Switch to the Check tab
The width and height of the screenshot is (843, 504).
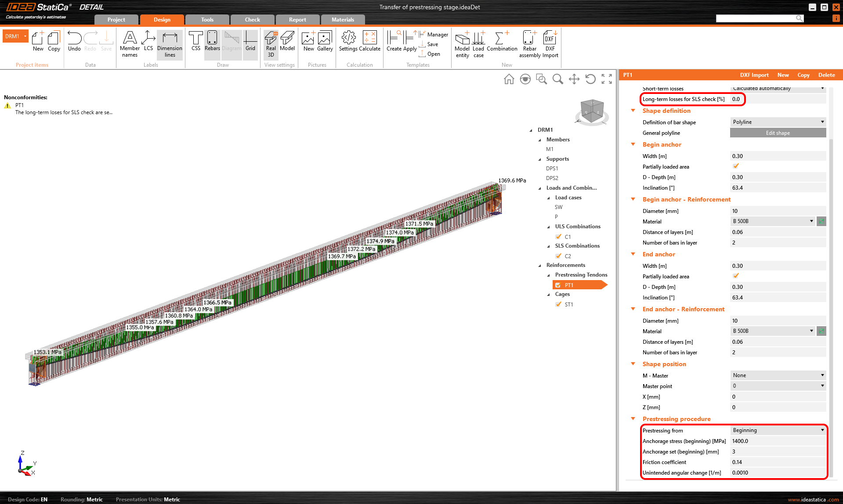click(x=252, y=20)
